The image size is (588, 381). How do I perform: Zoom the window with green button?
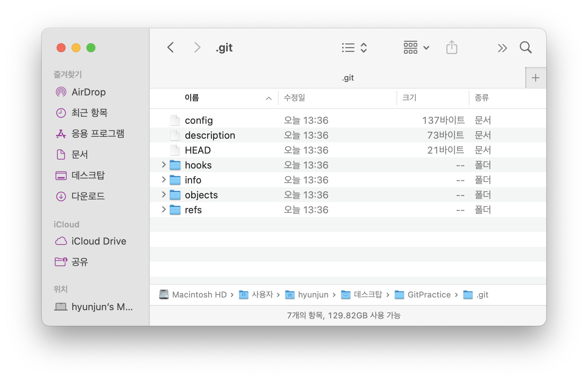(91, 48)
